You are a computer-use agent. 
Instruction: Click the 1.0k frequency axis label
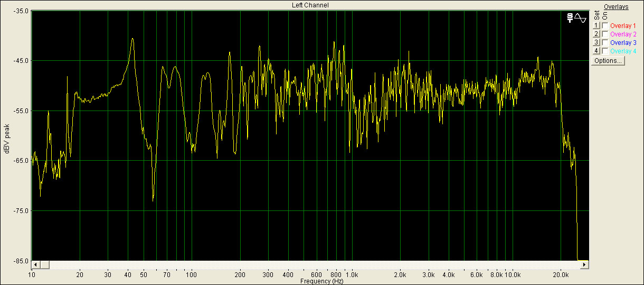click(x=351, y=275)
